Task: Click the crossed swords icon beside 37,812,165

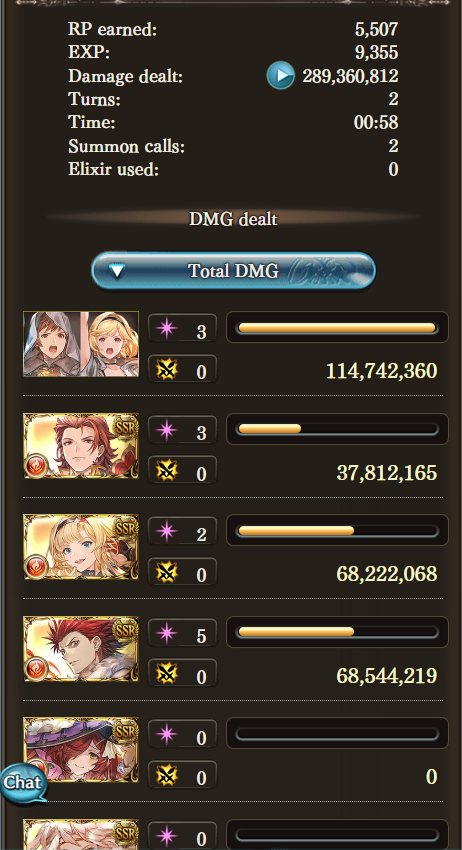Action: click(166, 471)
